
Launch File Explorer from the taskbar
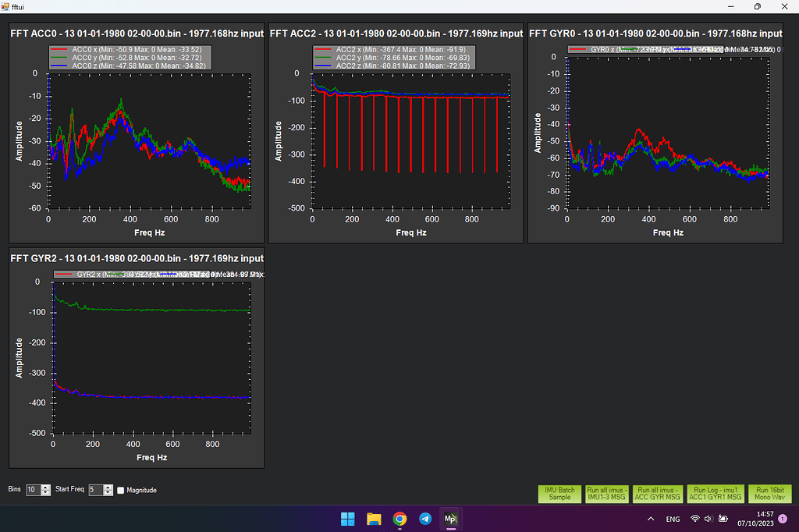tap(373, 518)
